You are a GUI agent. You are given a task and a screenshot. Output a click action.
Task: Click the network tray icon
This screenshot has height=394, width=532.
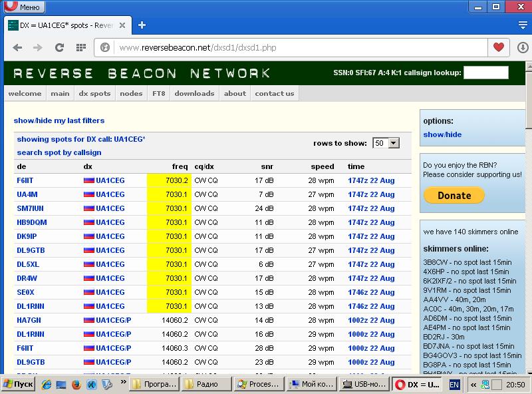pyautogui.click(x=485, y=385)
